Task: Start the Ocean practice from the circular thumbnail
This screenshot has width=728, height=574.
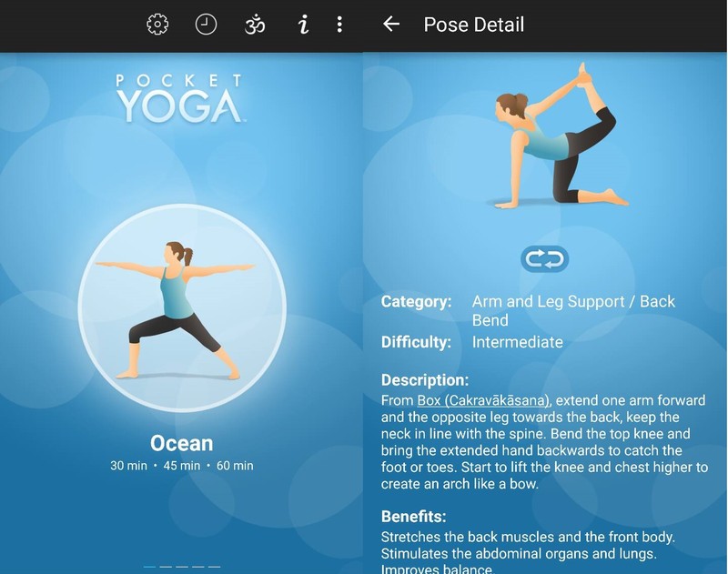Action: click(x=182, y=307)
